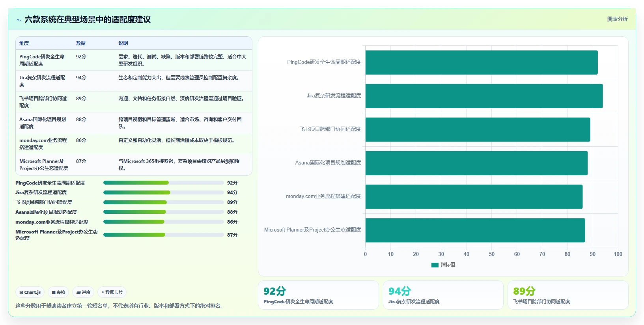Image resolution: width=644 pixels, height=325 pixels.
Task: Click the Jira 94分 progress bar
Action: tap(164, 192)
